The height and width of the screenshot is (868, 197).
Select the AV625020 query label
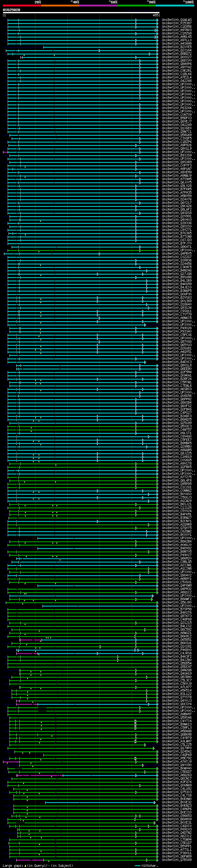point(11,10)
